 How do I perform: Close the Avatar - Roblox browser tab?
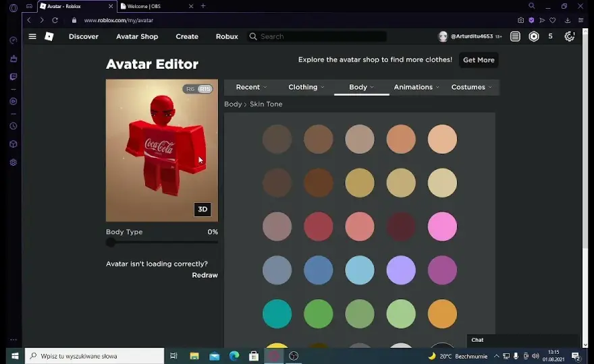pyautogui.click(x=111, y=6)
